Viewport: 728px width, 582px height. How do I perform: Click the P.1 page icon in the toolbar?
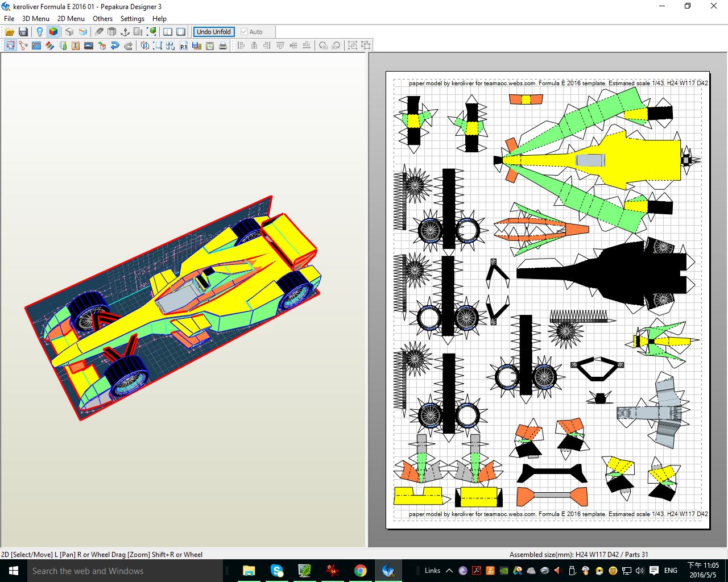click(x=184, y=45)
